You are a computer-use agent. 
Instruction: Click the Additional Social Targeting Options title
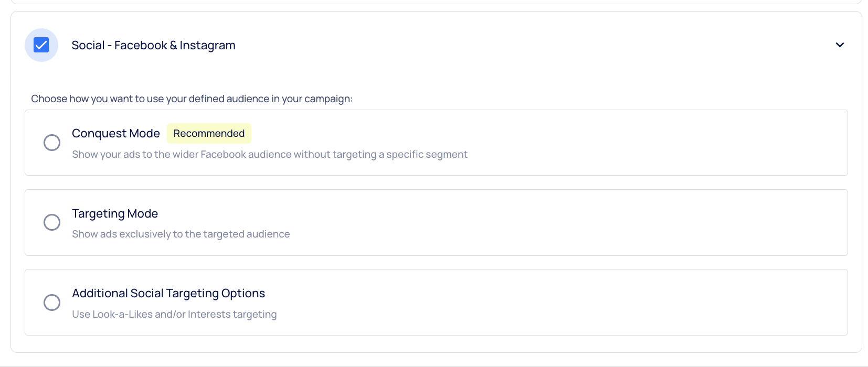(168, 294)
